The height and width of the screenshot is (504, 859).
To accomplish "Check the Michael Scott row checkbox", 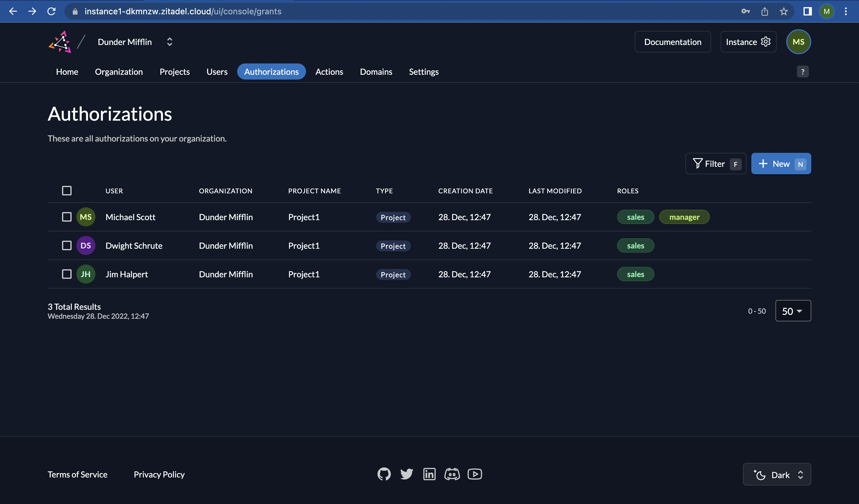I will (x=67, y=217).
